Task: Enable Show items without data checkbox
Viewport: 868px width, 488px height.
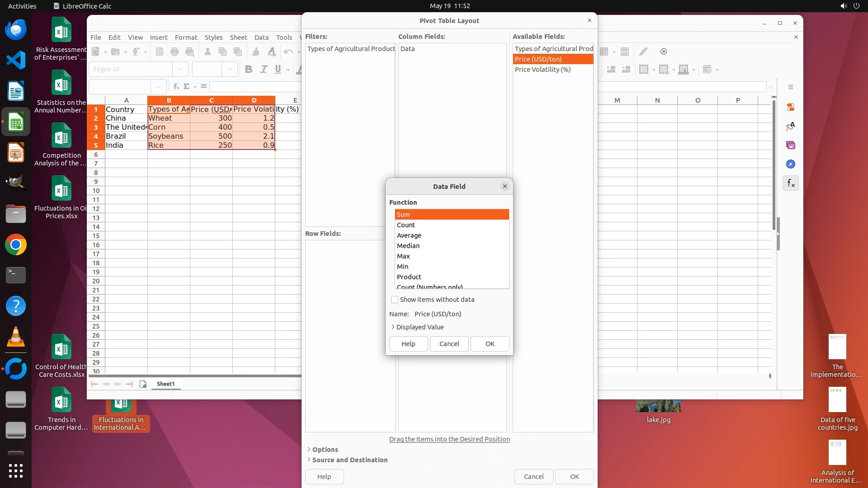Action: click(x=395, y=300)
